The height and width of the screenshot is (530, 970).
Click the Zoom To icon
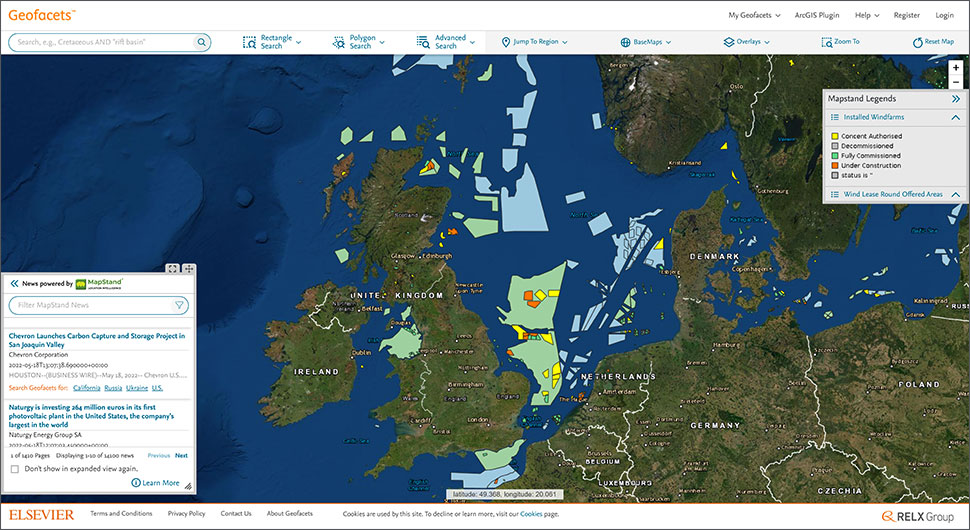pyautogui.click(x=826, y=42)
